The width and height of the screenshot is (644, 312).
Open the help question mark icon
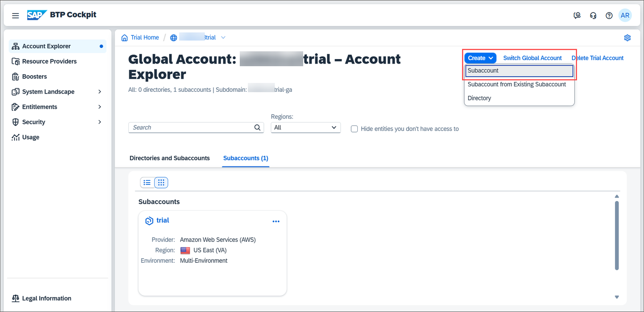[x=609, y=16]
